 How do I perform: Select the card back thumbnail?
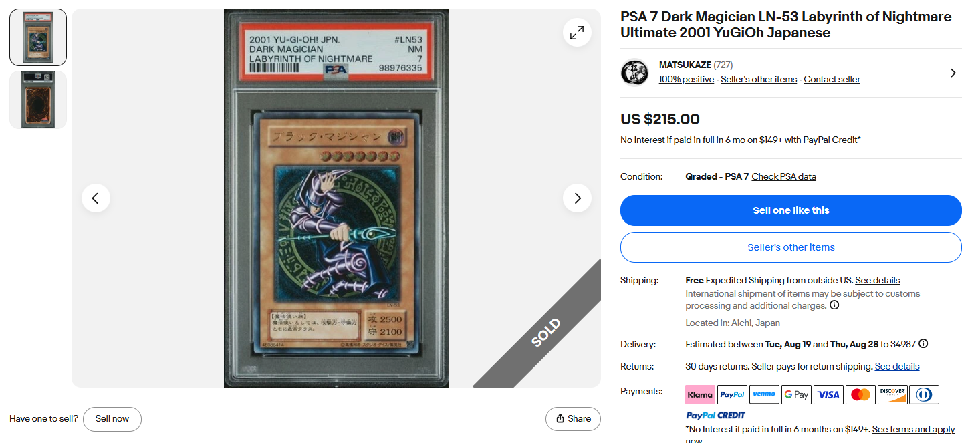(x=38, y=100)
